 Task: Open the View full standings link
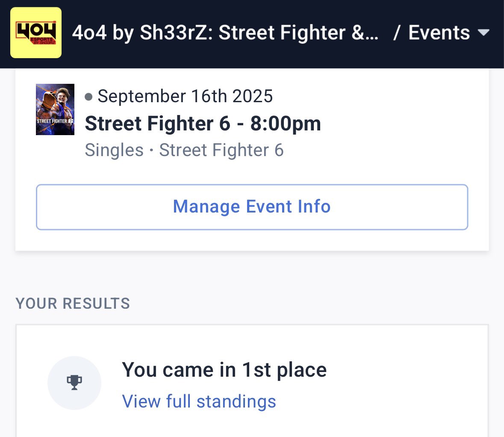tap(199, 402)
